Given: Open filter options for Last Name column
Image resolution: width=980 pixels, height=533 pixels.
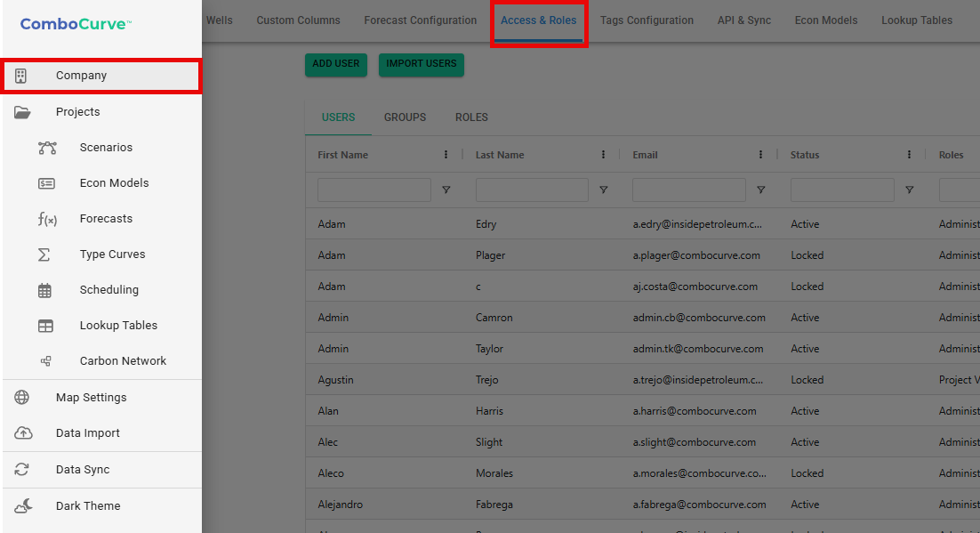Looking at the screenshot, I should pos(604,190).
